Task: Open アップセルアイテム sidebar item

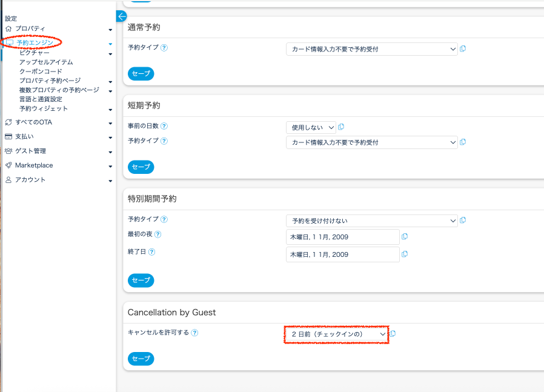Action: pos(46,62)
